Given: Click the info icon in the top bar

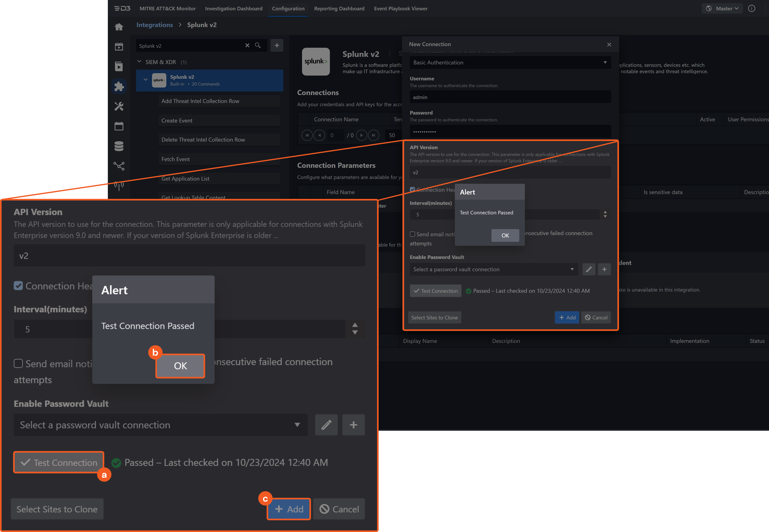Looking at the screenshot, I should [751, 8].
